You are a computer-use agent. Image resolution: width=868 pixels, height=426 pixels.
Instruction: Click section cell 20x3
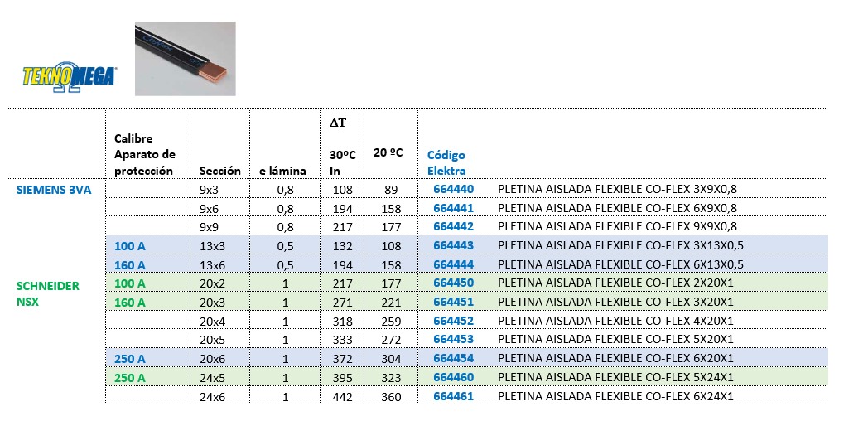[212, 303]
